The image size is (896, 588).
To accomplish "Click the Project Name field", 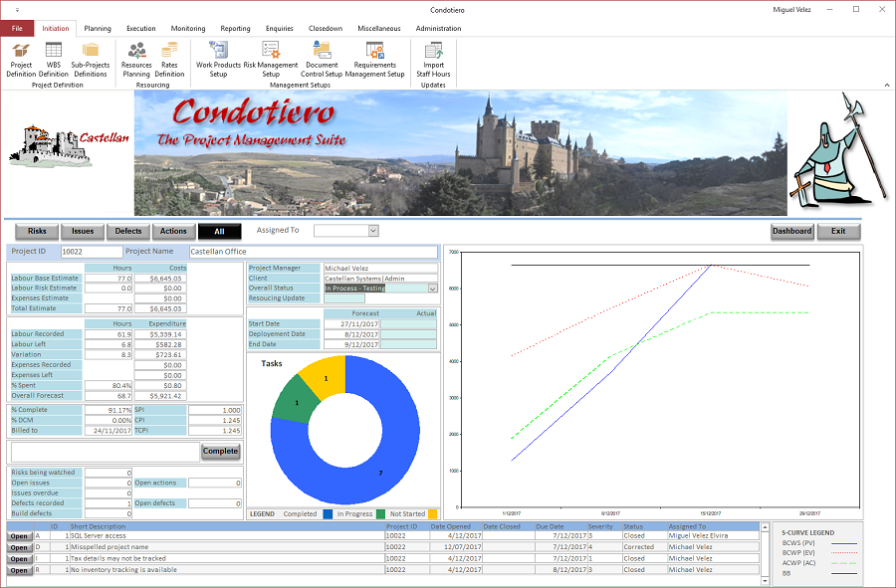I will (314, 251).
